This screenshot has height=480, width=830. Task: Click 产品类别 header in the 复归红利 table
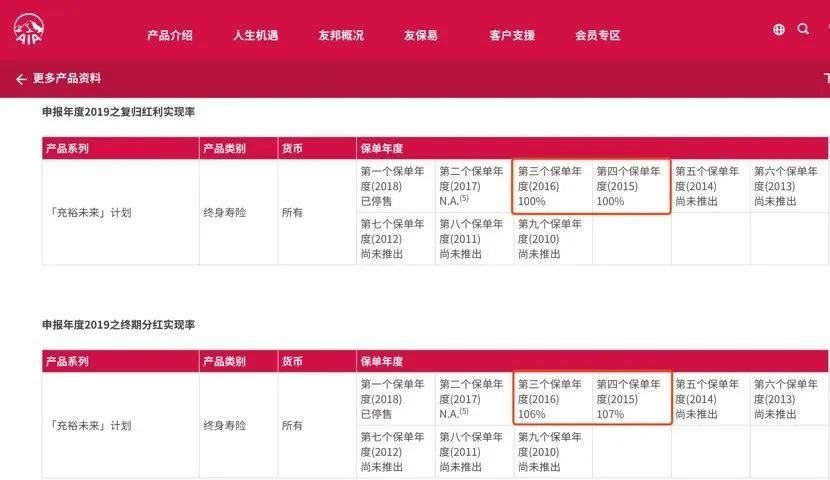point(238,148)
